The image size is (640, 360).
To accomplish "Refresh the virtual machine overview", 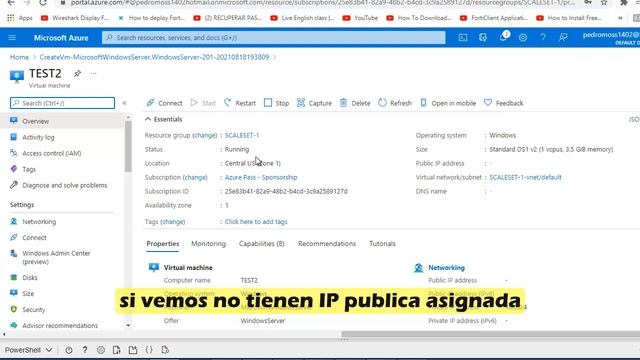I will [395, 103].
